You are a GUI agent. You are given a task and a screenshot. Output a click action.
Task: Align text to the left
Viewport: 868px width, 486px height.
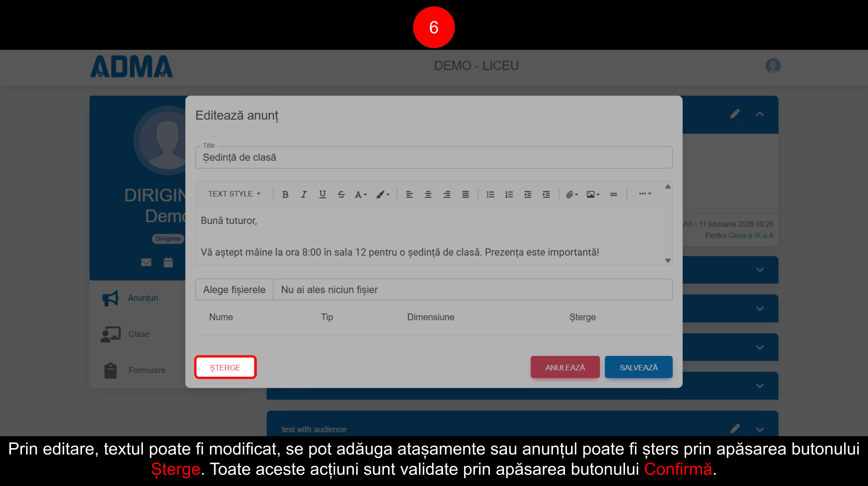tap(409, 194)
